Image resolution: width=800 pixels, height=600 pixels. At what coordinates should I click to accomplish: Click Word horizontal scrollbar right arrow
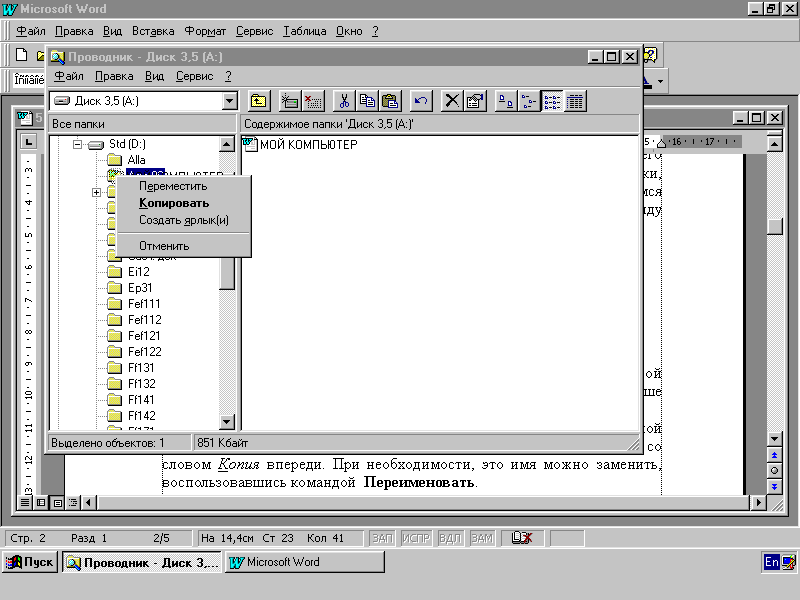[x=758, y=503]
